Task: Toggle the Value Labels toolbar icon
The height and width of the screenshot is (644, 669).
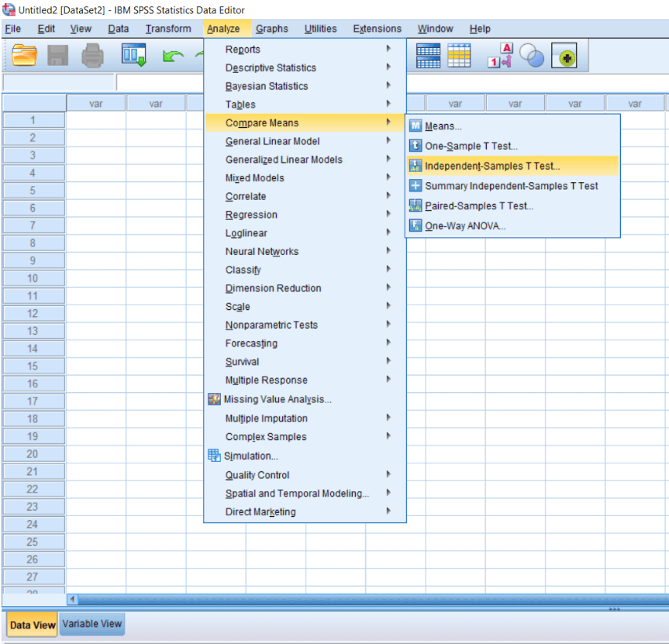Action: point(500,56)
